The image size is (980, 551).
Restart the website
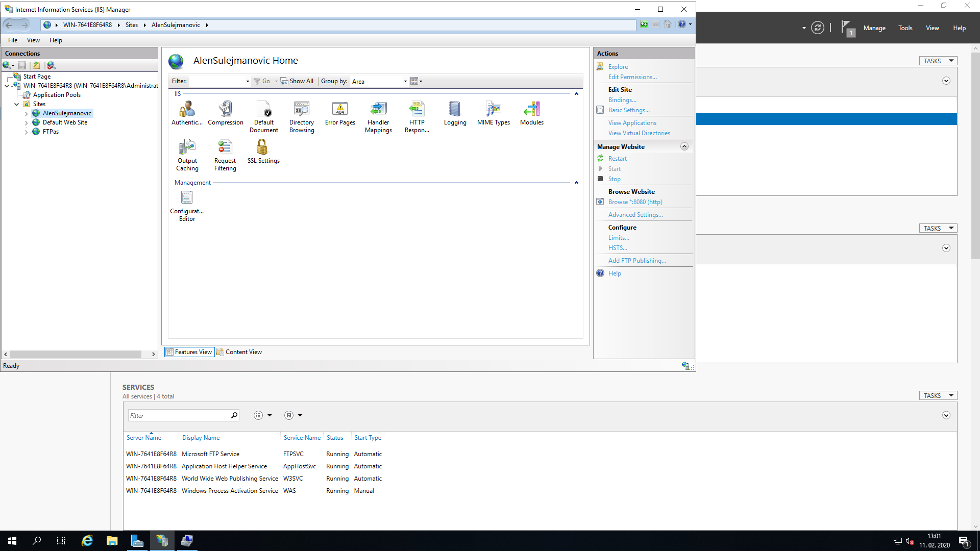tap(617, 159)
